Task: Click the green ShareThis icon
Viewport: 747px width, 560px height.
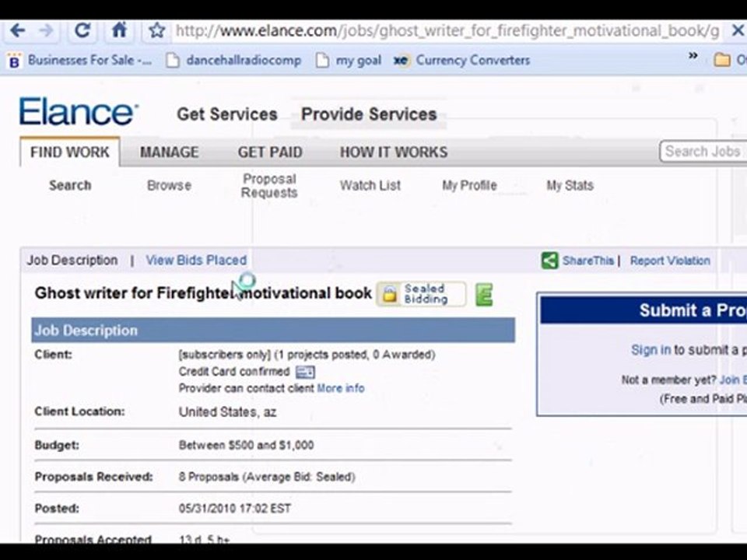Action: pyautogui.click(x=549, y=261)
